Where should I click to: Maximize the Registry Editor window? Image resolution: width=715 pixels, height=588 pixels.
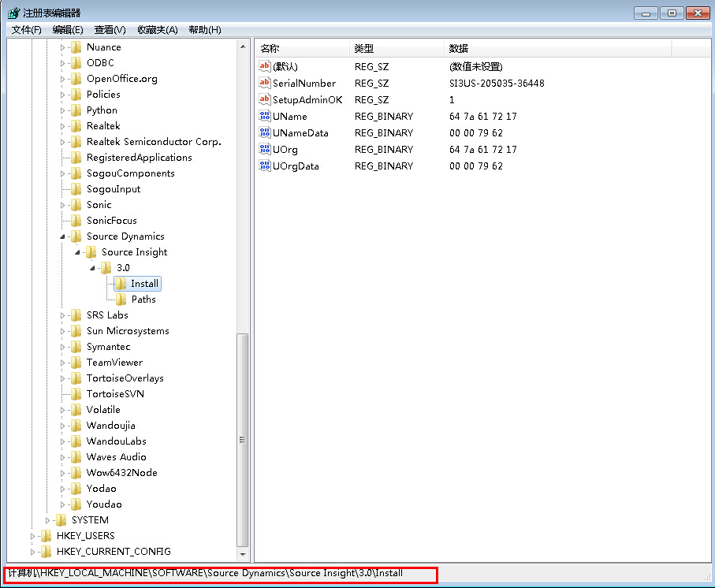click(x=672, y=13)
